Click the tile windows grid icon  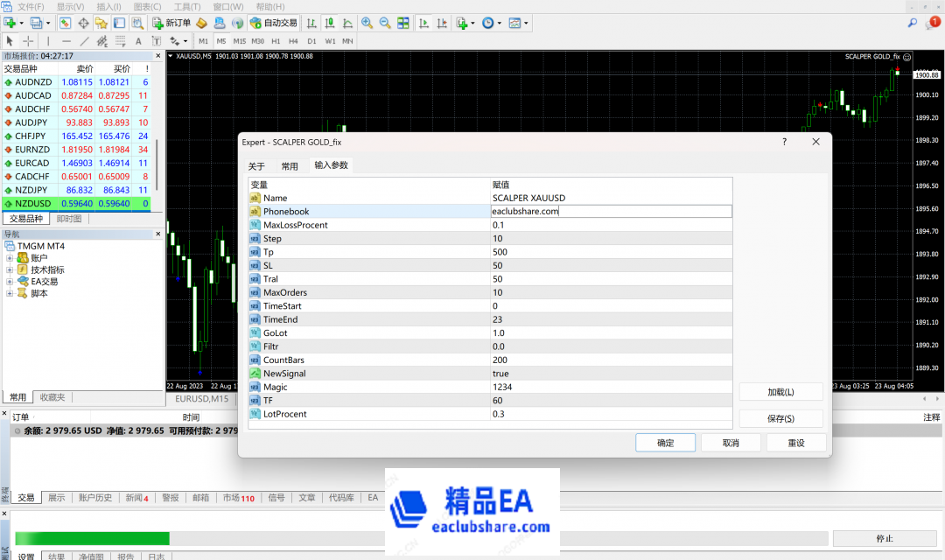[x=404, y=23]
